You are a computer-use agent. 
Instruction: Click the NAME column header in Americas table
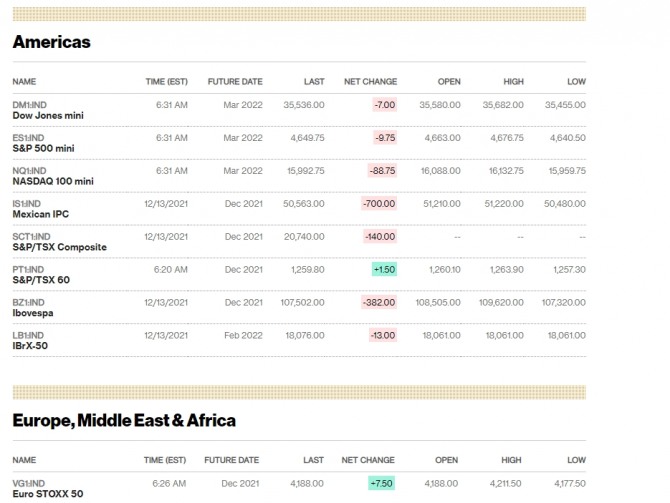[x=24, y=82]
